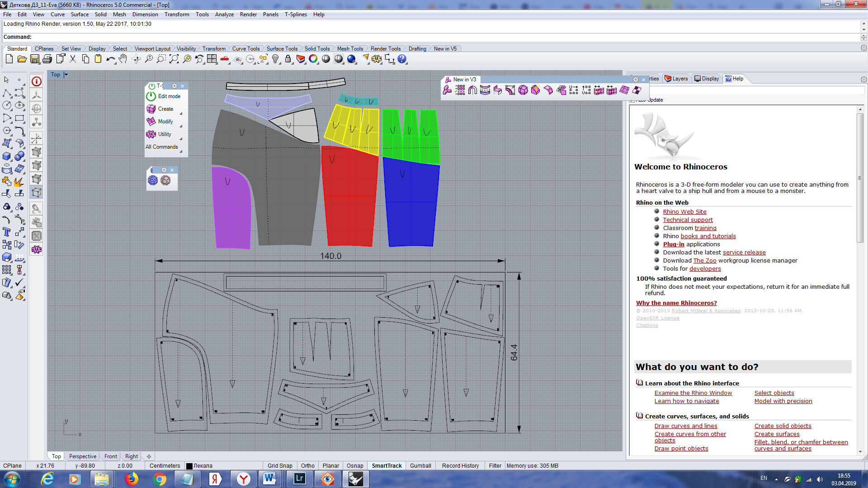Open CPlane coordinate mode selector
The image size is (868, 488).
pos(13,466)
